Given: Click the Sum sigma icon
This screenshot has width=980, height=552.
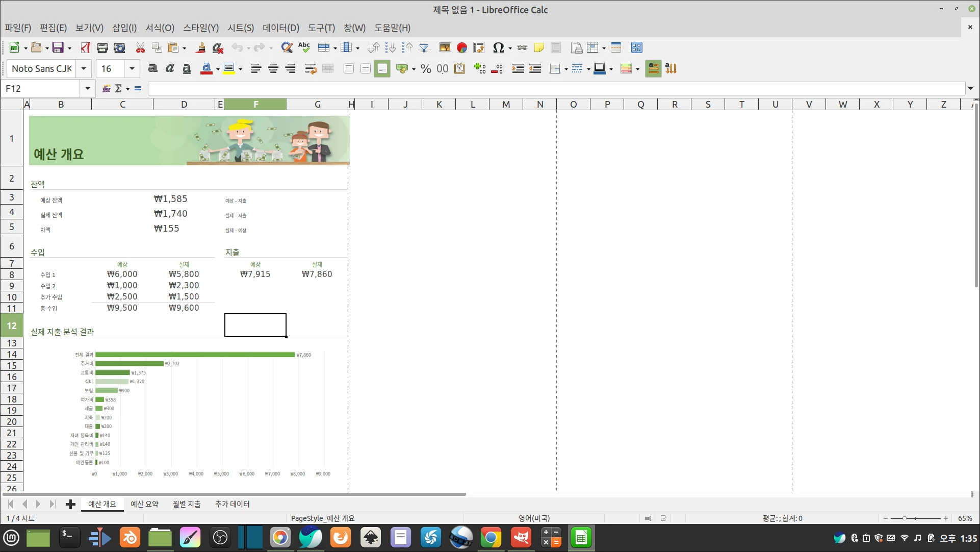Looking at the screenshot, I should (x=118, y=88).
